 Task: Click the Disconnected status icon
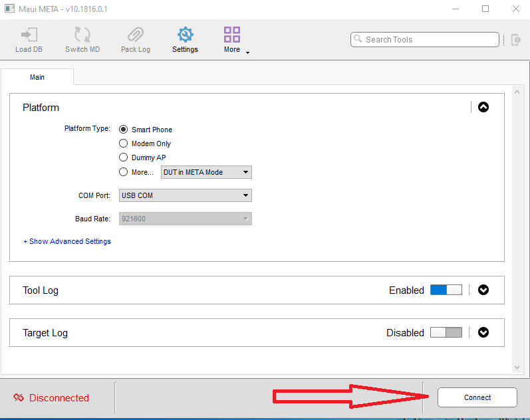pos(19,397)
